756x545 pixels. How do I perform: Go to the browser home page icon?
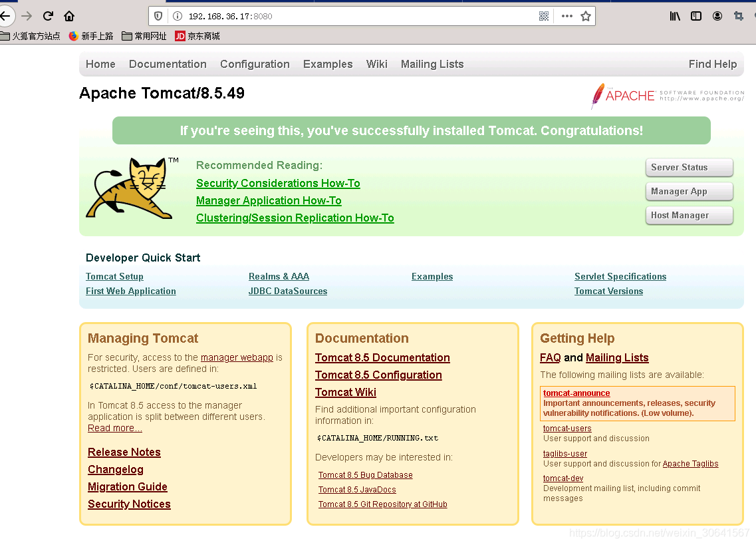69,16
